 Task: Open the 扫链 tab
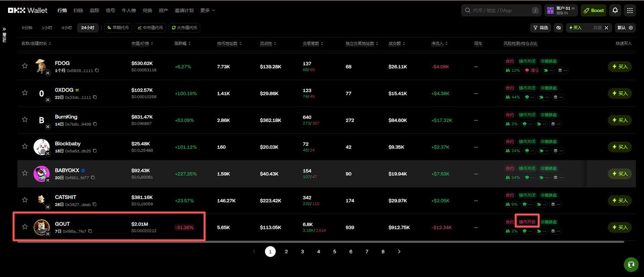click(x=78, y=10)
